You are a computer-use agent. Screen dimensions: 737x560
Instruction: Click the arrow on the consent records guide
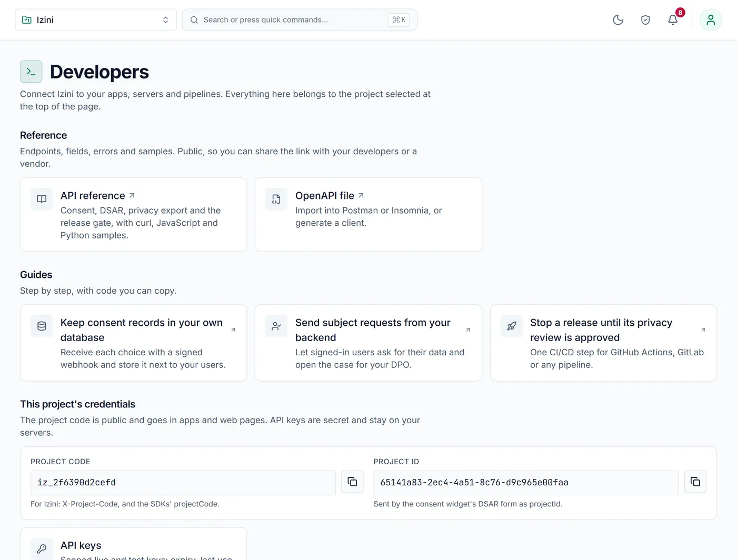tap(233, 330)
